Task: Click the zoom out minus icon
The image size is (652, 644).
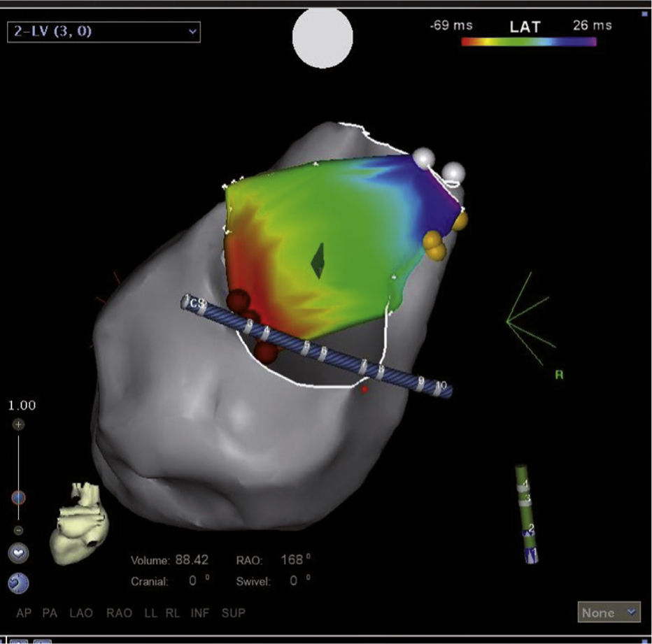Action: [x=18, y=529]
